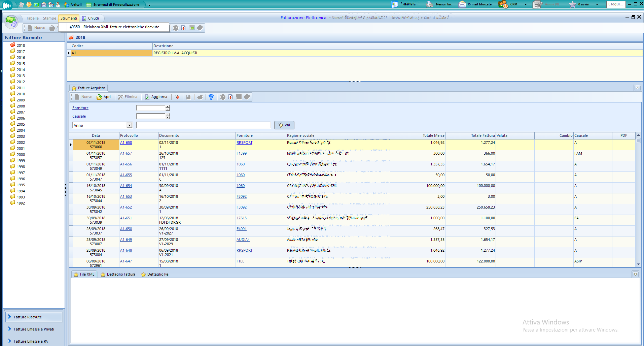Open the Anno filter dropdown
The width and height of the screenshot is (644, 346).
(x=129, y=125)
